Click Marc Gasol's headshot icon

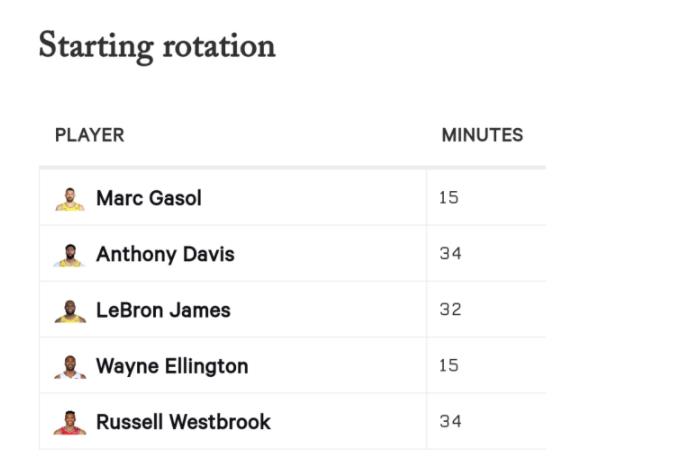tap(70, 199)
